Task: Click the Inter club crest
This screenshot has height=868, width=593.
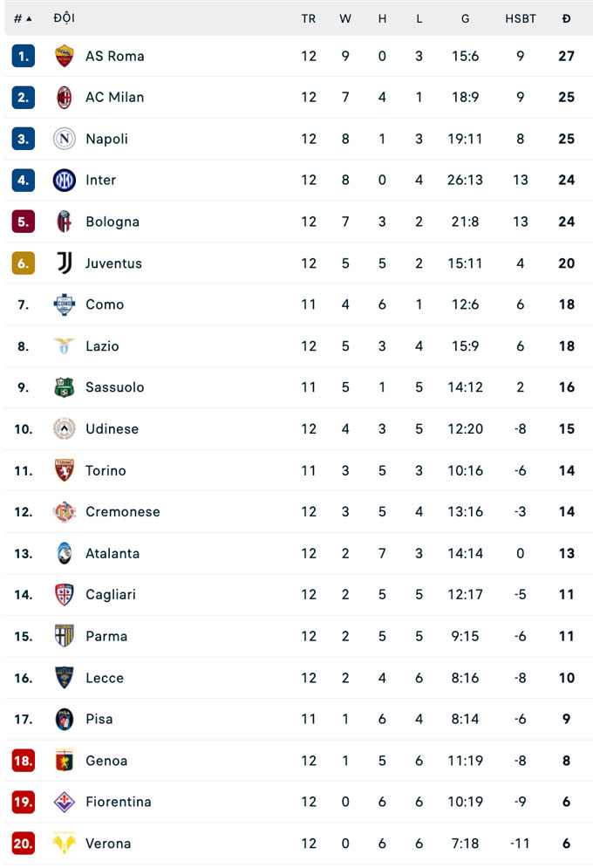Action: pyautogui.click(x=65, y=180)
